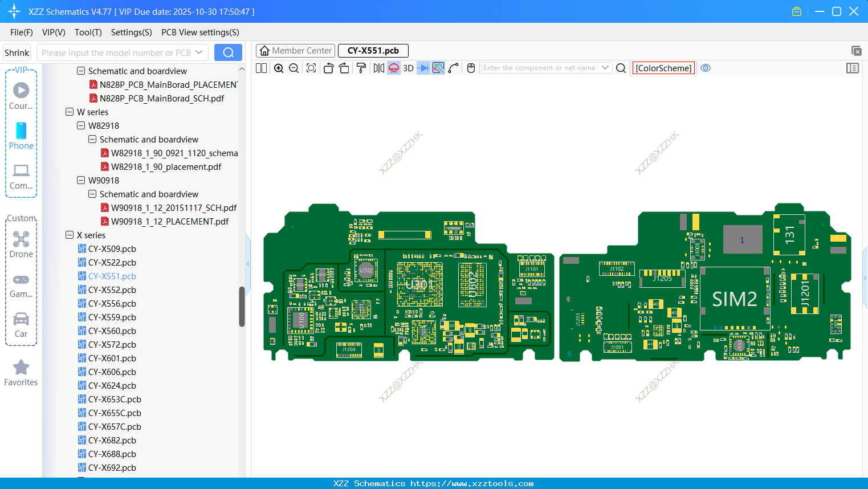Click the rotate counterclockwise icon
Image resolution: width=868 pixels, height=489 pixels.
coord(329,68)
